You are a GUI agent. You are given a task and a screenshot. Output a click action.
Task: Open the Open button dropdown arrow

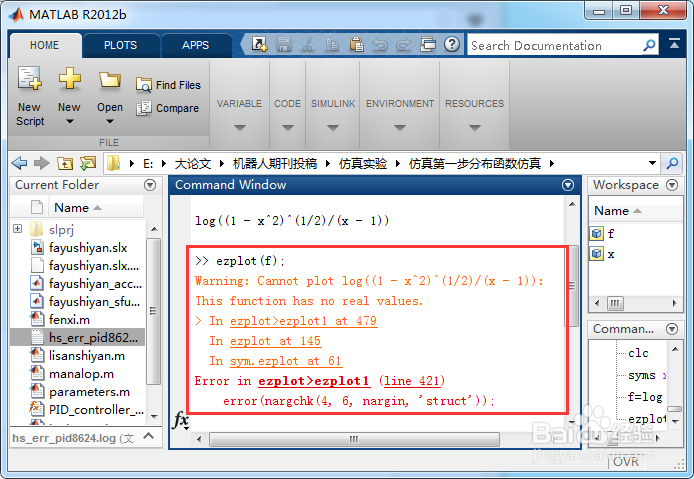pos(110,121)
